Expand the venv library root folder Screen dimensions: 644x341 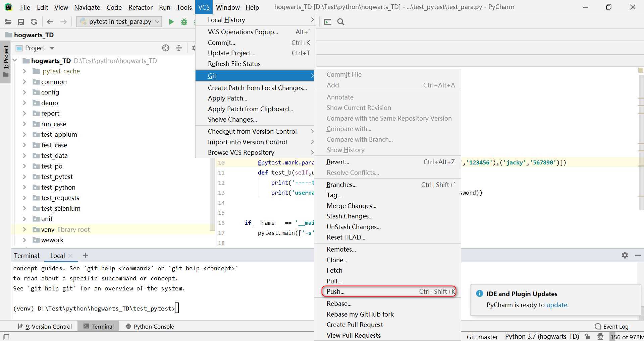click(x=24, y=229)
